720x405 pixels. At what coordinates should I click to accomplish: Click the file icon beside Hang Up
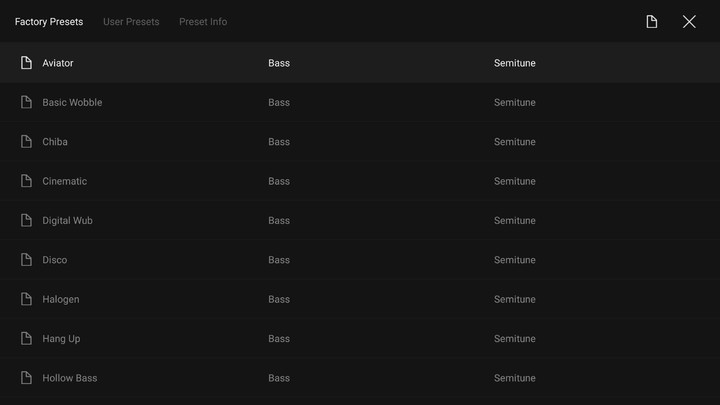(27, 339)
